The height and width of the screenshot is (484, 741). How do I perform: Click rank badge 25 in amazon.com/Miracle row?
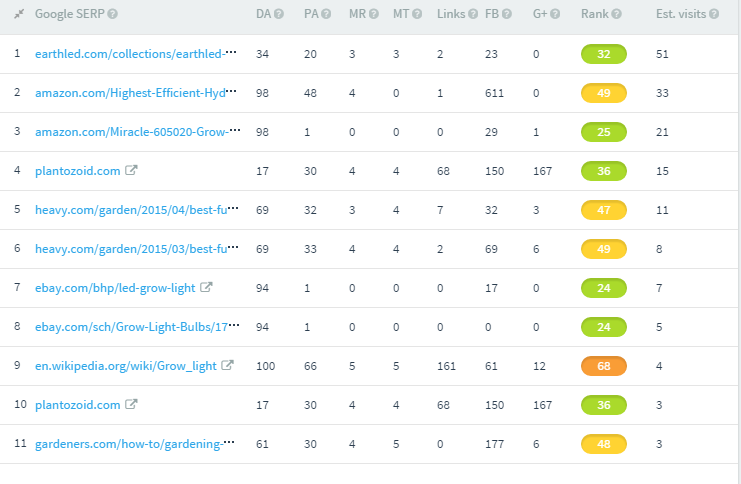(603, 132)
